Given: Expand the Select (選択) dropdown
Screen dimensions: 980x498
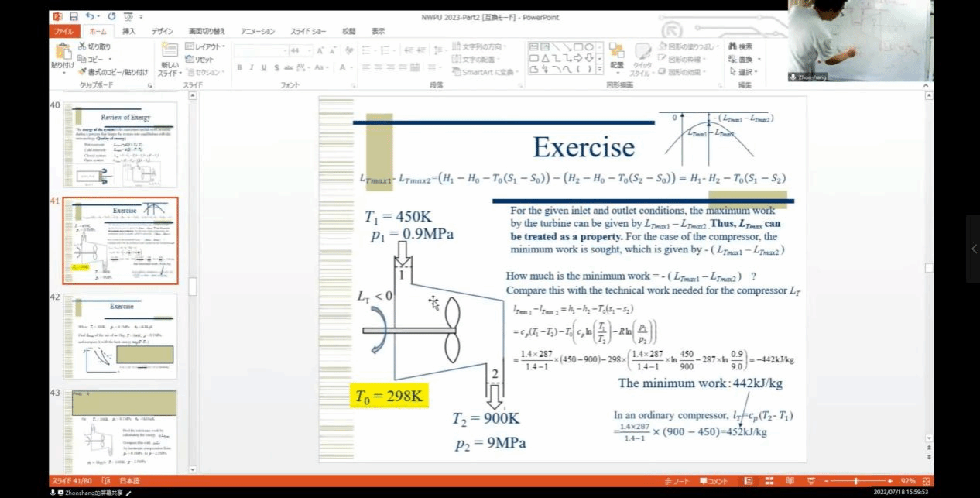Looking at the screenshot, I should (x=744, y=72).
